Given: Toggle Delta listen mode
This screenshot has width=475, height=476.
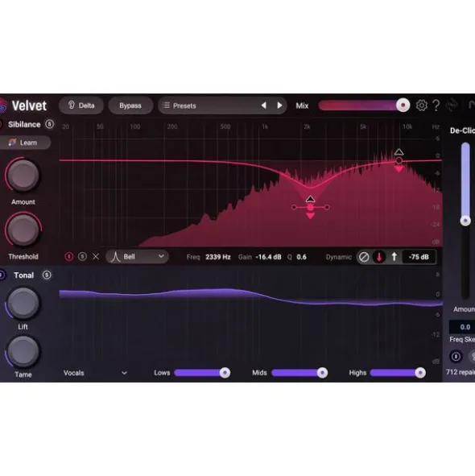Looking at the screenshot, I should (x=81, y=106).
